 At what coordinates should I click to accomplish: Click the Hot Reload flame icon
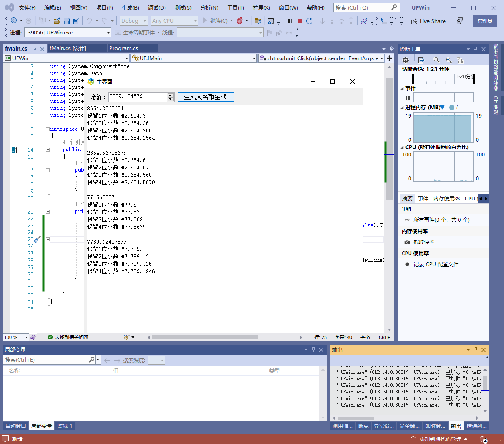[239, 21]
